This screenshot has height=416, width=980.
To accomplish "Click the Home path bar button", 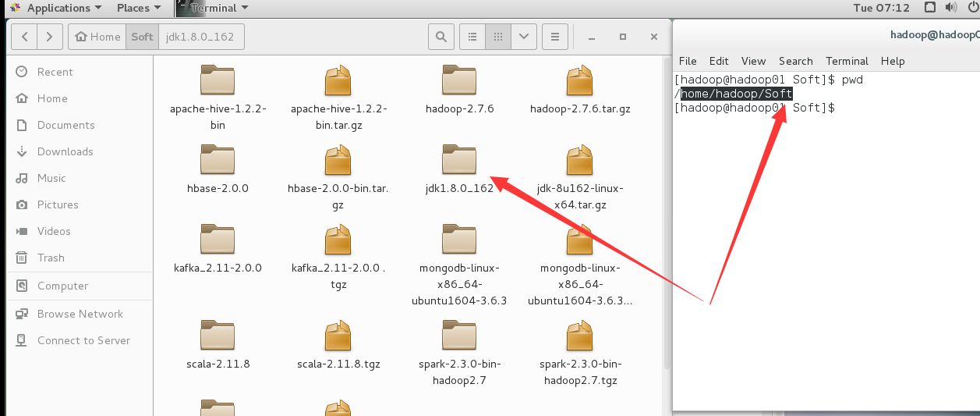I will point(97,36).
